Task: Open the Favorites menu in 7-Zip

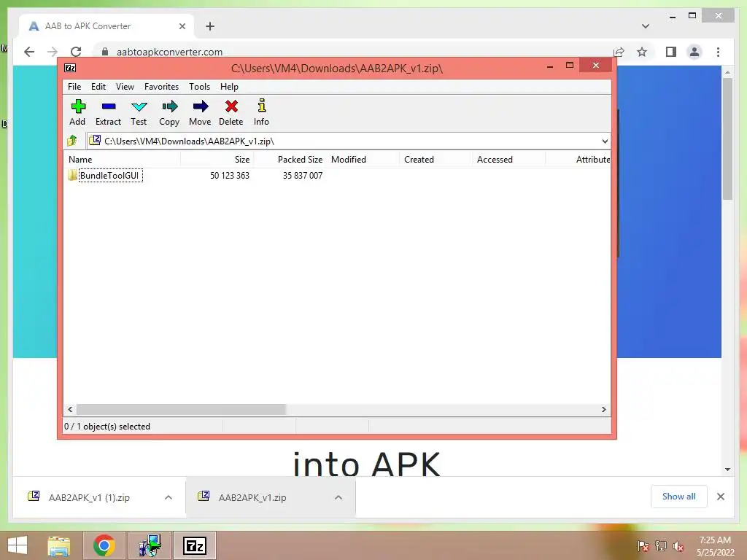Action: [x=161, y=87]
